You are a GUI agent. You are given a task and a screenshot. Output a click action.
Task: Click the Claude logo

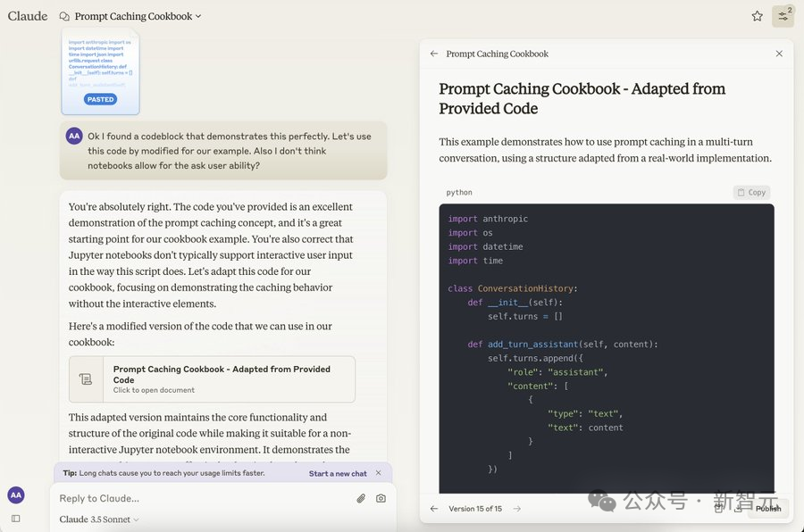[x=28, y=16]
